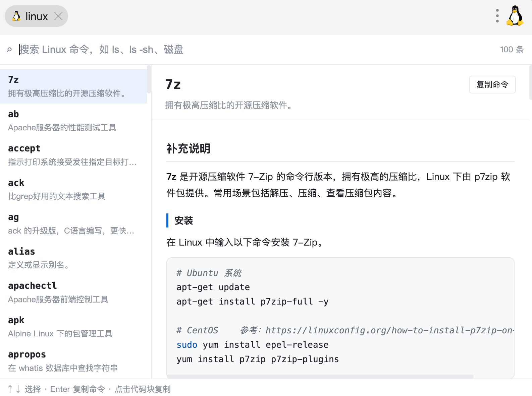Select the 7z command in list
Screen dimensions: 532x396
(73, 86)
